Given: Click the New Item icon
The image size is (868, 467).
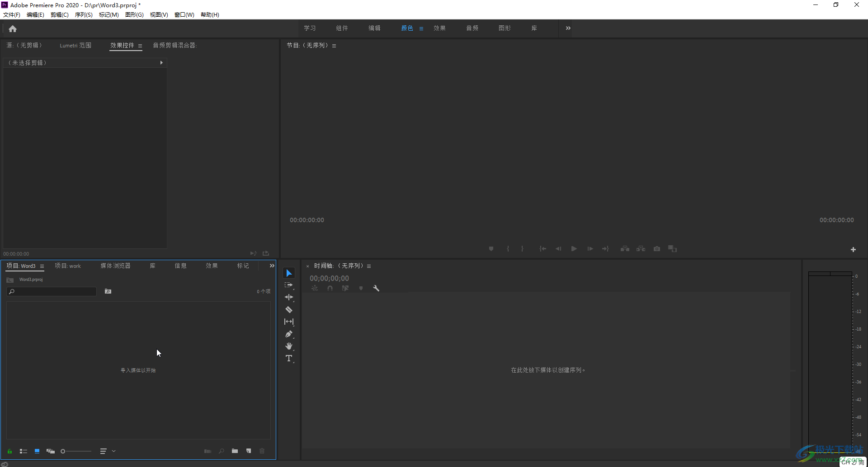Looking at the screenshot, I should [x=249, y=451].
